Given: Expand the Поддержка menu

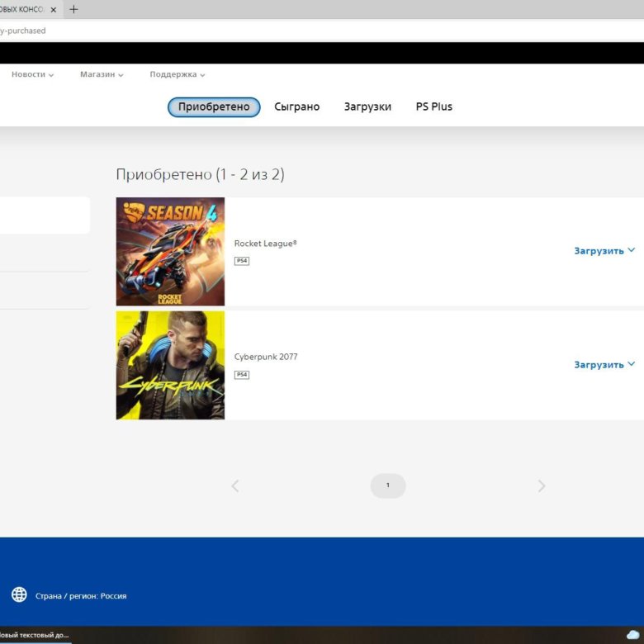Looking at the screenshot, I should tap(177, 74).
